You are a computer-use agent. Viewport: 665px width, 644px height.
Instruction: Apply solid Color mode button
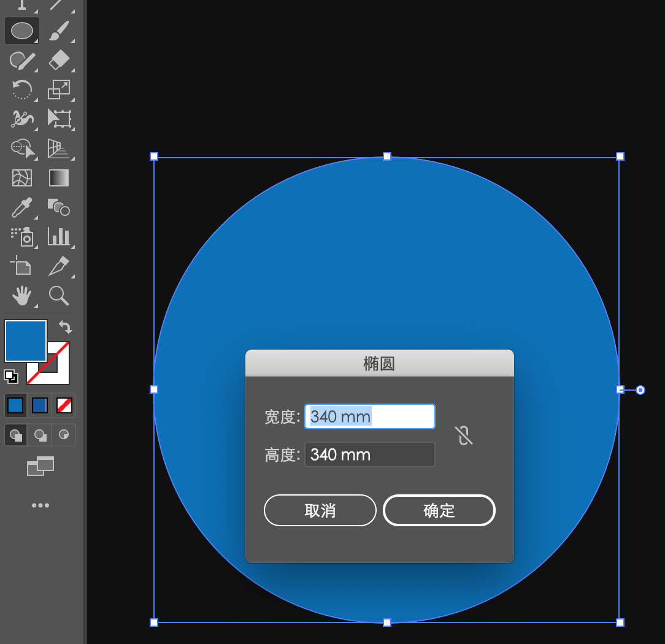coord(16,406)
